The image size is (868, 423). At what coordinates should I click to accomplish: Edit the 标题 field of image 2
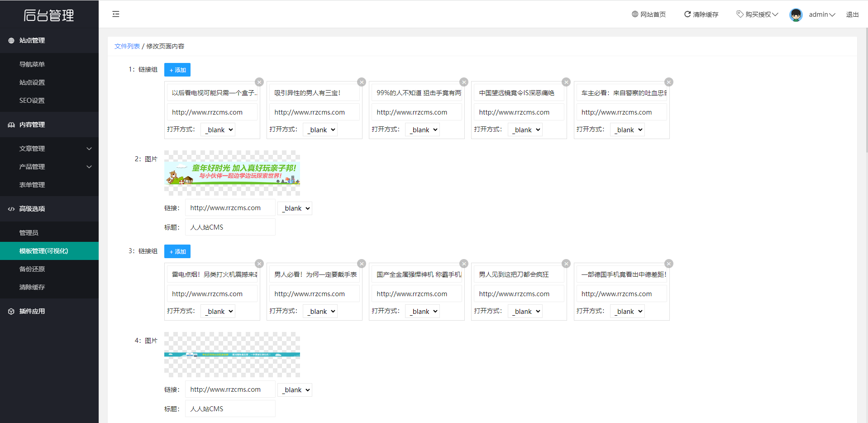pos(230,227)
